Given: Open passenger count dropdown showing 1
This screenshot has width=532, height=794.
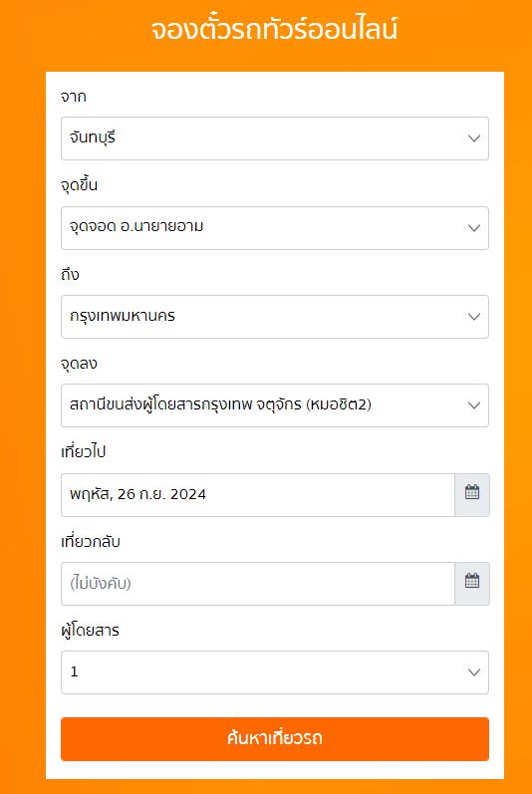Looking at the screenshot, I should click(275, 672).
